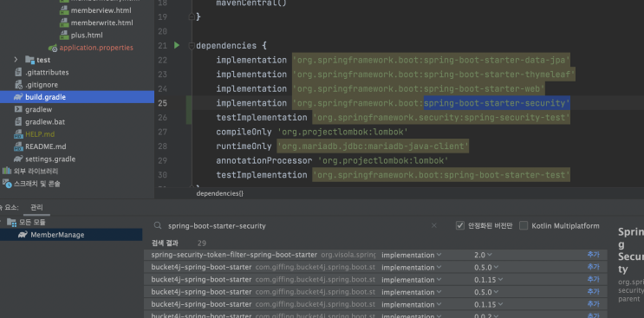Screen dimensions: 644x318
Task: Click the application.properties Spring leaf icon
Action: (x=53, y=48)
